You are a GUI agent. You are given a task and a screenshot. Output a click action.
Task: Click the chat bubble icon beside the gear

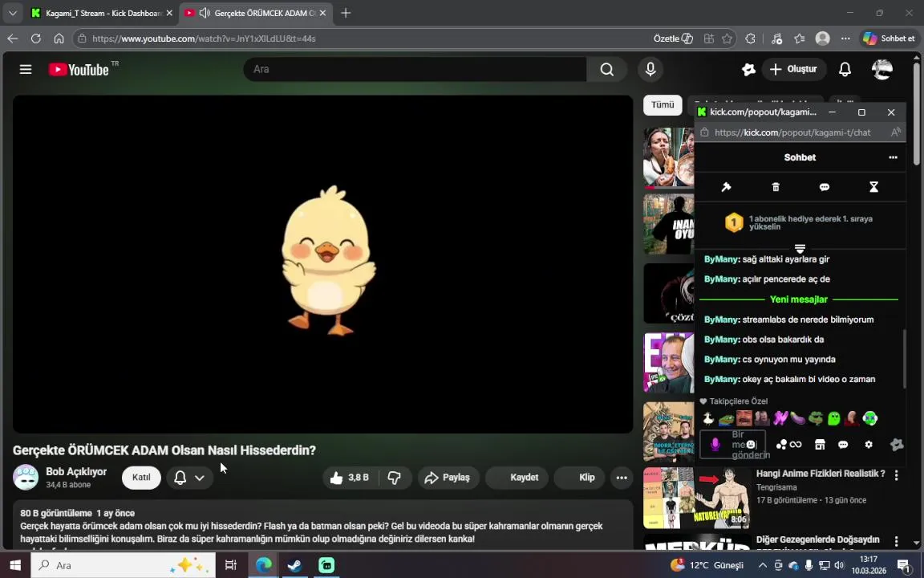click(x=843, y=445)
